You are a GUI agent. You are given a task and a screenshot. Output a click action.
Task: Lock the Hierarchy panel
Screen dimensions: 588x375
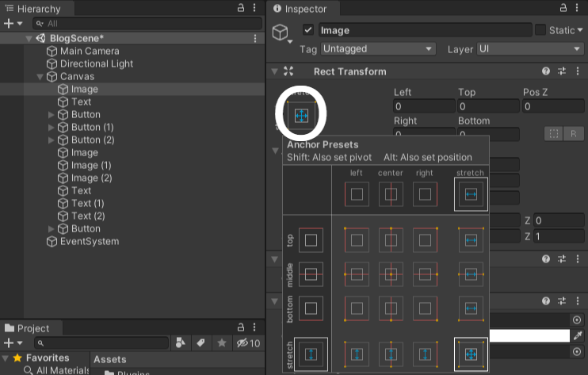pyautogui.click(x=241, y=8)
